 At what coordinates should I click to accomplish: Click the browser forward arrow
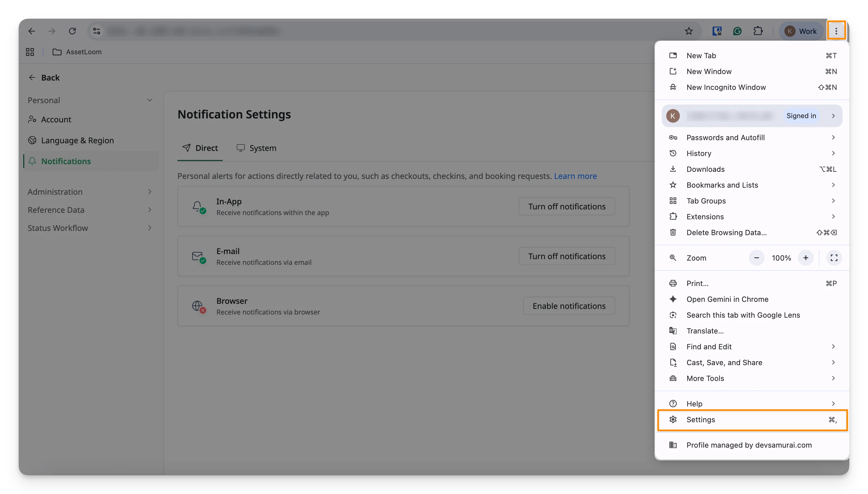[51, 31]
